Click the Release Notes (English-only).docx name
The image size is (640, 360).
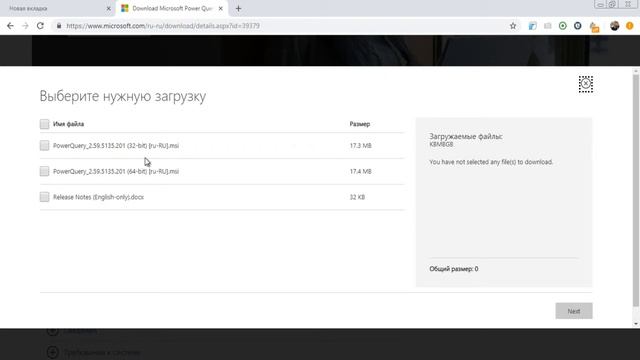(x=98, y=197)
